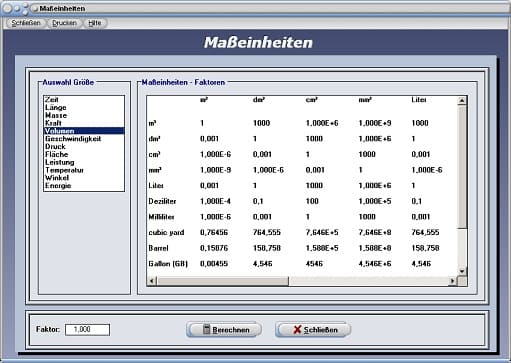
Task: Click the table's scroll left arrow
Action: tap(152, 281)
